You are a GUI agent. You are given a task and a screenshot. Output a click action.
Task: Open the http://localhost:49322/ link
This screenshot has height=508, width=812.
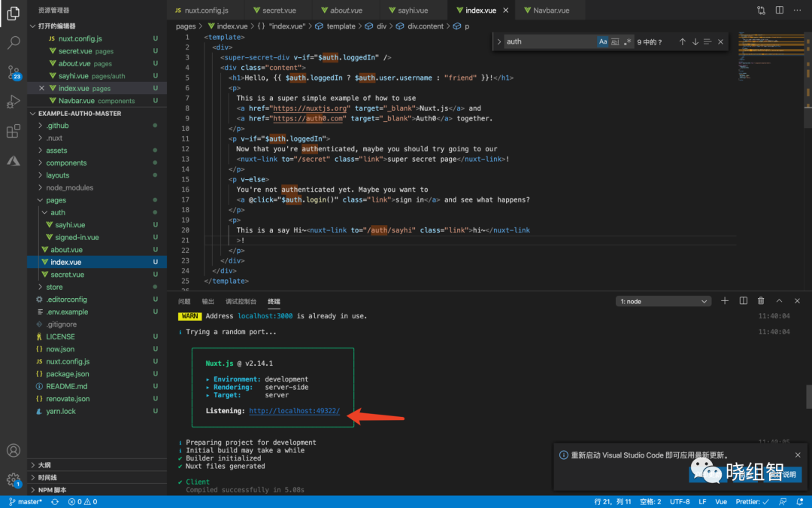coord(294,411)
